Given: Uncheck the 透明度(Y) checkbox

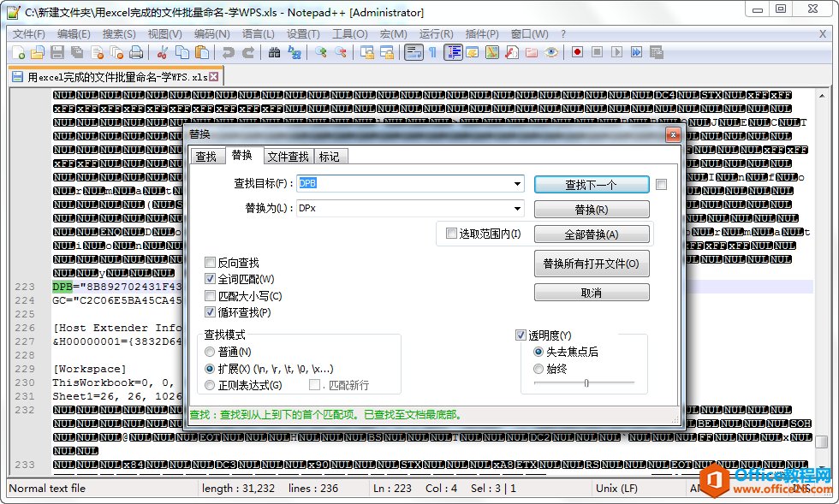Looking at the screenshot, I should point(521,335).
